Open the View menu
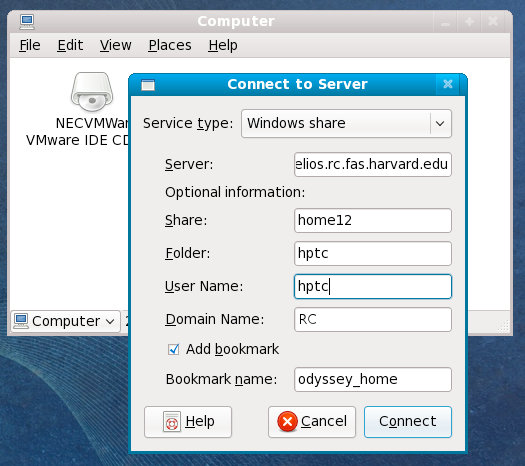Image resolution: width=525 pixels, height=466 pixels. coord(116,45)
